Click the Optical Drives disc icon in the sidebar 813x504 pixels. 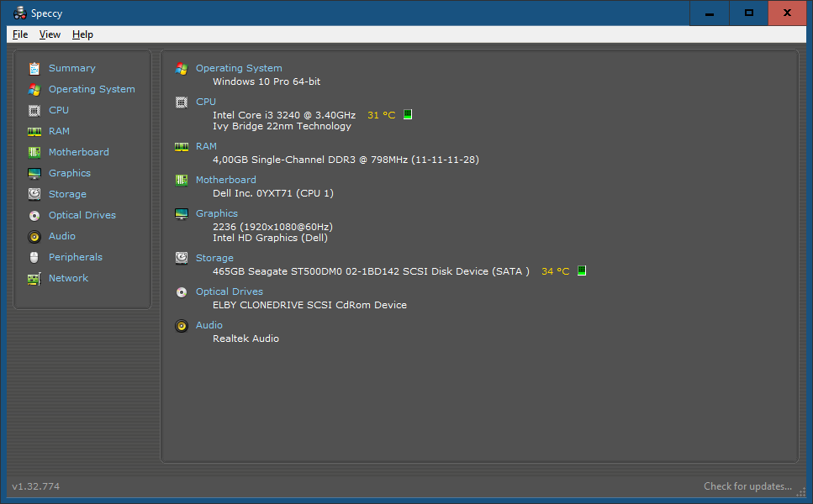34,216
